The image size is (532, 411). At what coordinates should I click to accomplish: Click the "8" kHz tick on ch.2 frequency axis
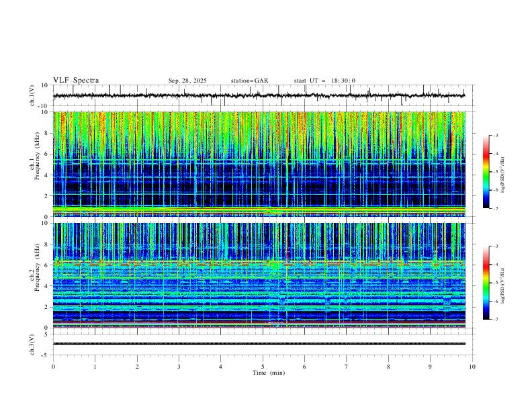click(x=48, y=244)
